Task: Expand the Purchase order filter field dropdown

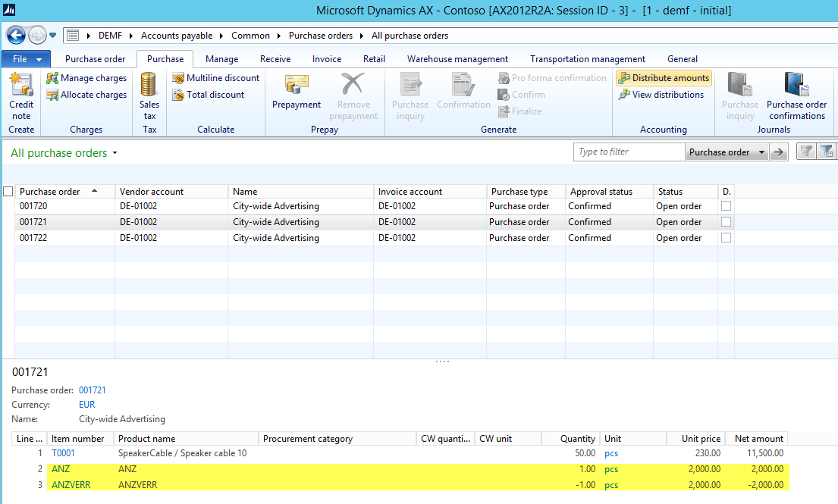Action: tap(761, 152)
